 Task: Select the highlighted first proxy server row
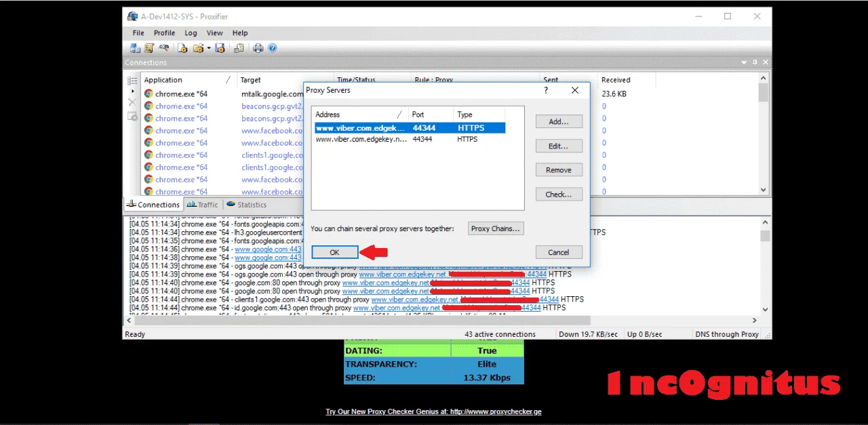(x=410, y=127)
